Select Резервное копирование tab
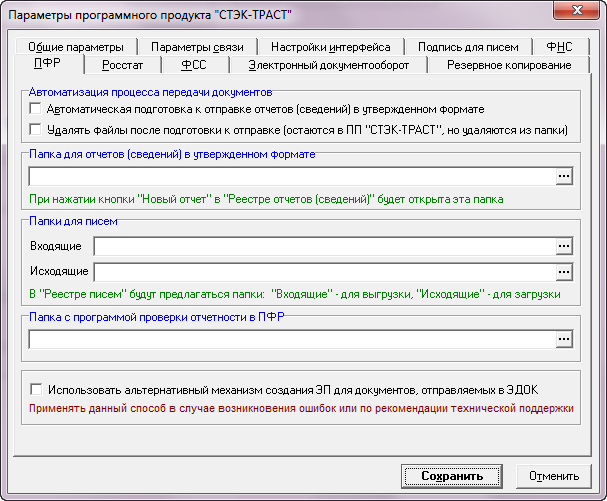 509,65
